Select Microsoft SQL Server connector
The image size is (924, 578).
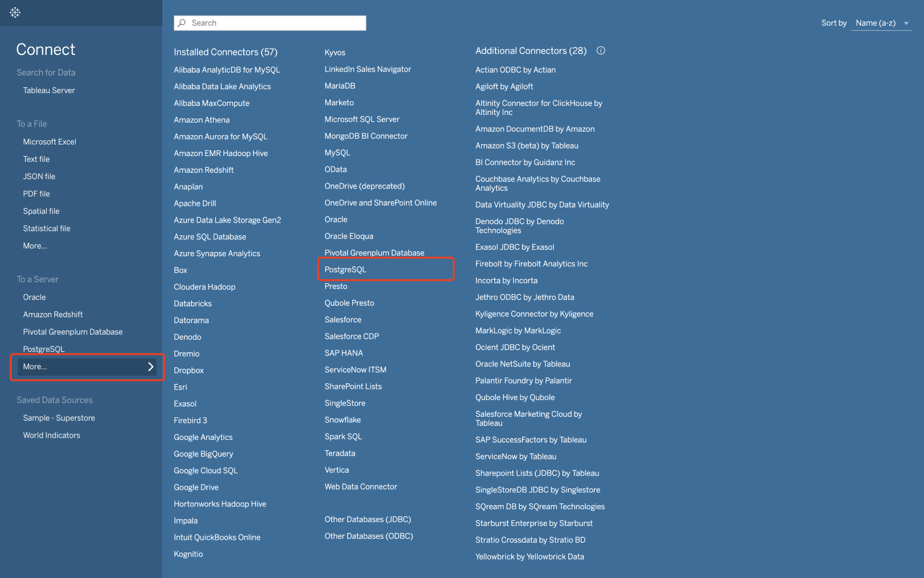click(362, 119)
